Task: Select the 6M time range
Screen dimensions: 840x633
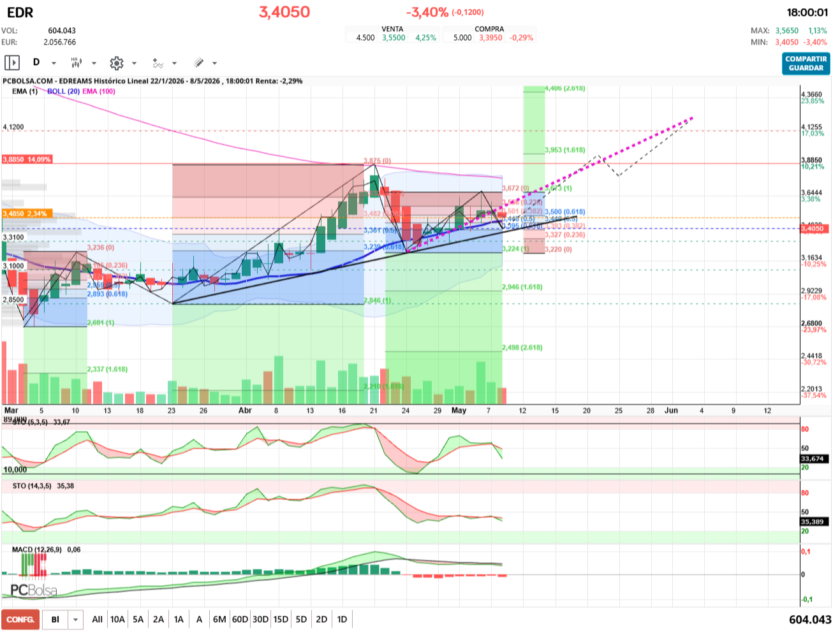Action: (219, 620)
